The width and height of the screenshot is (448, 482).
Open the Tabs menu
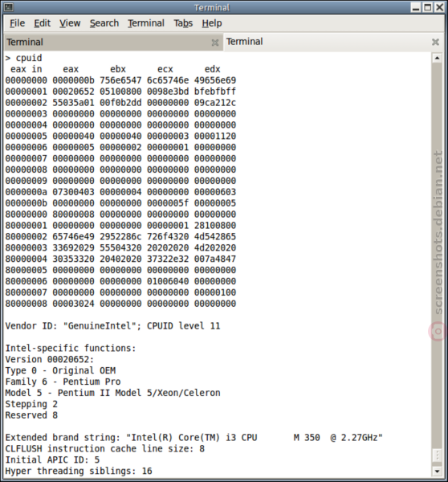tap(183, 23)
